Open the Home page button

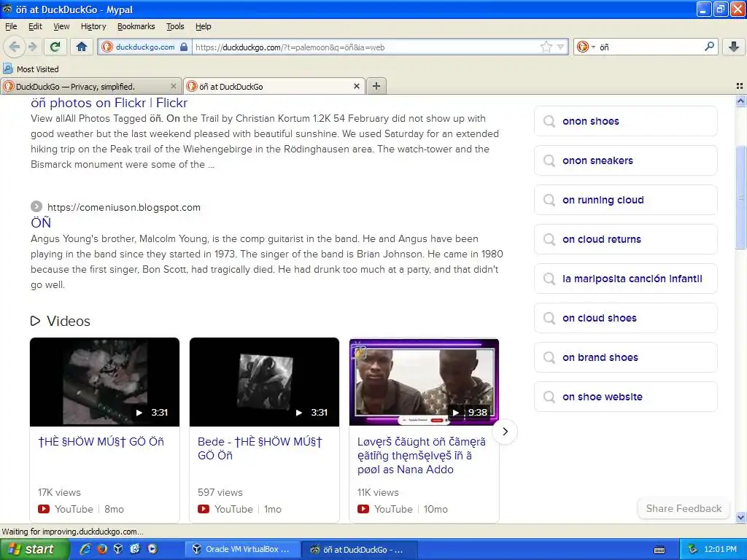82,47
